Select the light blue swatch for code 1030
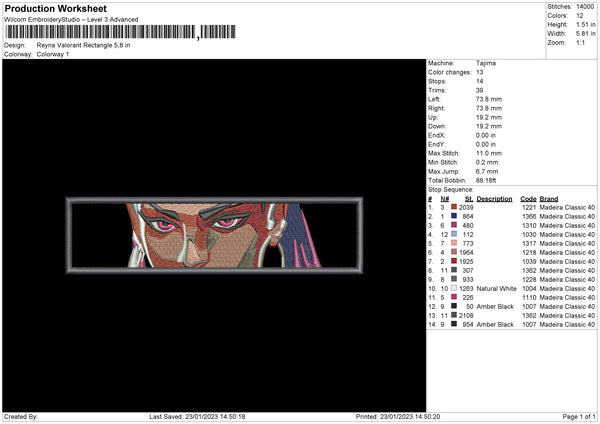Image resolution: width=600 pixels, height=424 pixels. pos(454,234)
